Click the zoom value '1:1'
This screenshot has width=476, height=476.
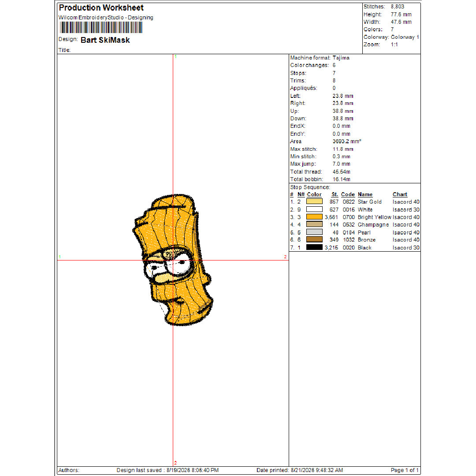pos(394,45)
